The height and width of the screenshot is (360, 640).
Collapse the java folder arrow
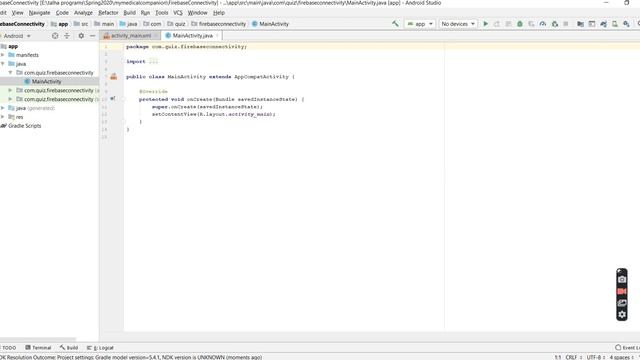tap(3, 64)
